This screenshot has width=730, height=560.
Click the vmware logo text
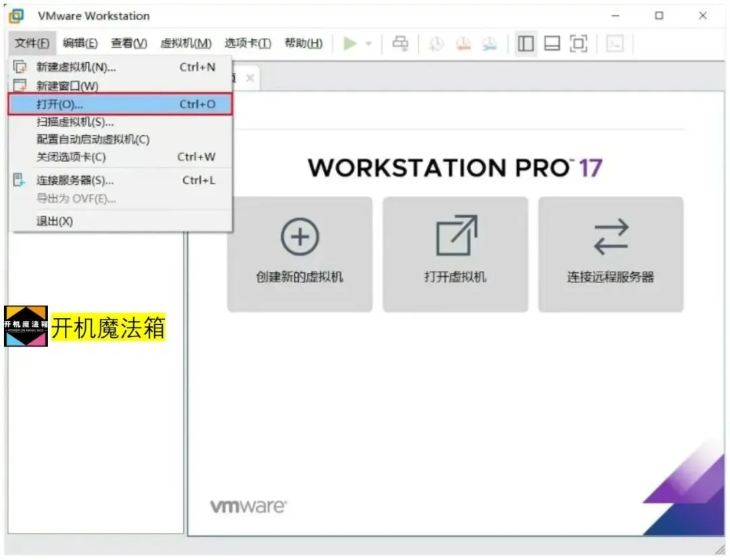(x=249, y=506)
